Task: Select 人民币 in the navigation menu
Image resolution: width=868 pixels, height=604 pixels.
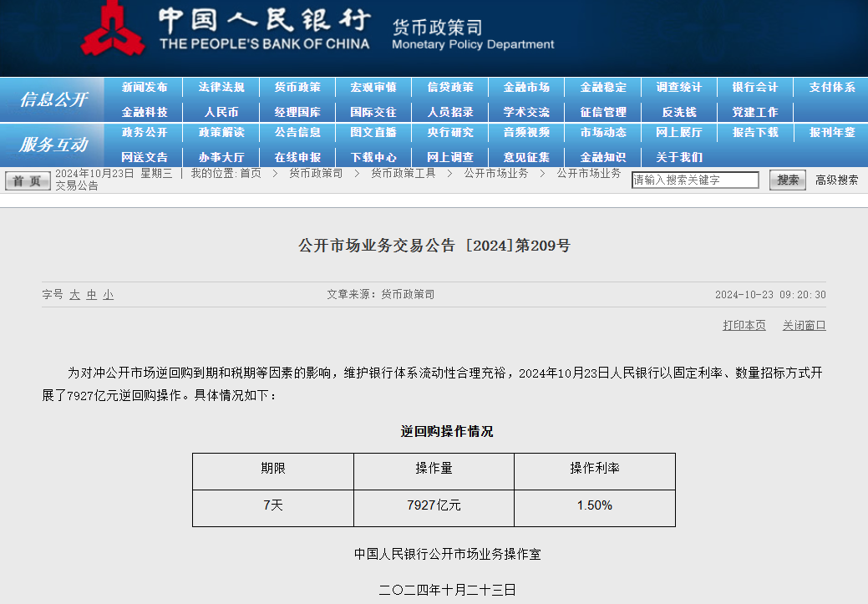Action: (x=221, y=112)
